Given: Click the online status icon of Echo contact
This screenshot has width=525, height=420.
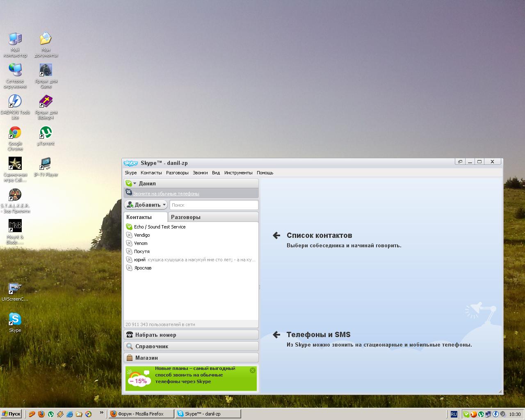Looking at the screenshot, I should pos(129,227).
